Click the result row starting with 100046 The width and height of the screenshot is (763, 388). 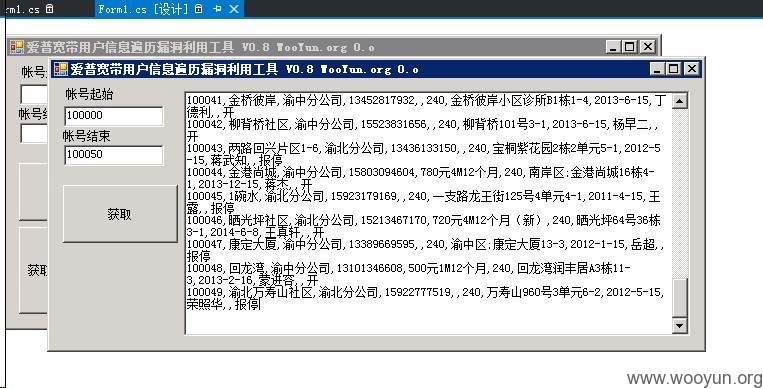[x=424, y=226]
